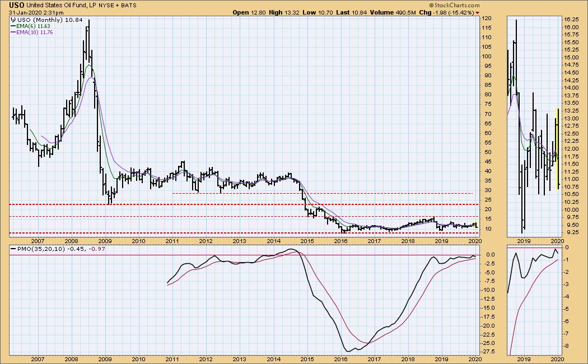
Task: Click the date '31-Jan-2020 2:31pm'
Action: coord(36,13)
